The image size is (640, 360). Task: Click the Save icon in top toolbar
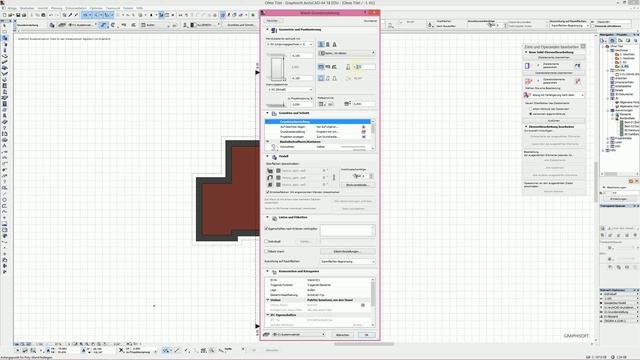18,15
